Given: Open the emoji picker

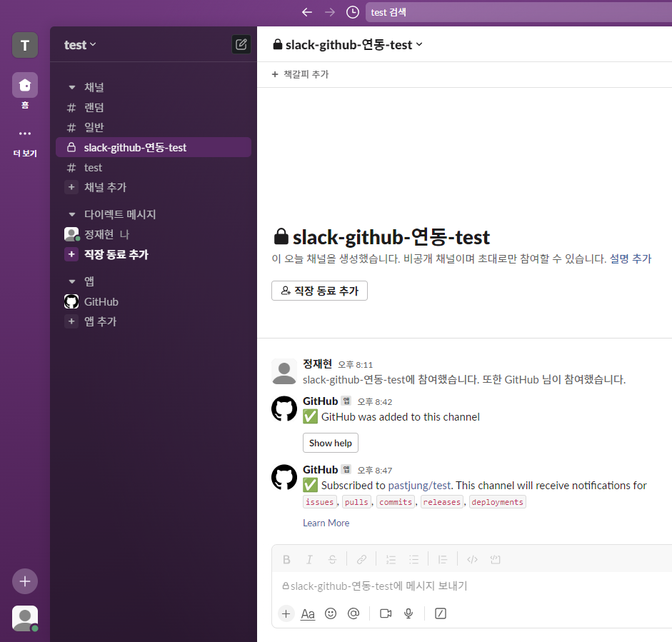Looking at the screenshot, I should pos(331,613).
